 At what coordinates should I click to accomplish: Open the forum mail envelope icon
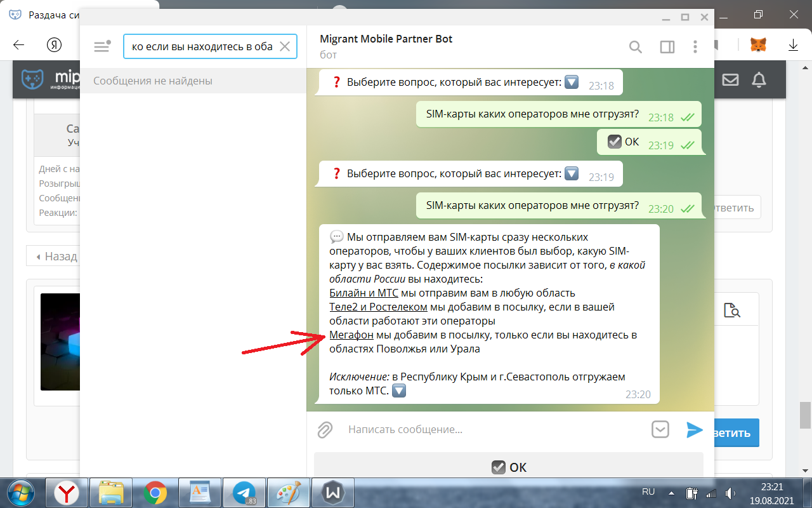(x=731, y=79)
